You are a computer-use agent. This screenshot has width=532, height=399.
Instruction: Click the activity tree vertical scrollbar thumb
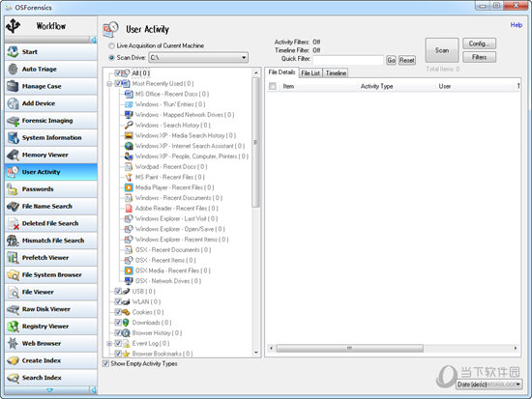[255, 142]
